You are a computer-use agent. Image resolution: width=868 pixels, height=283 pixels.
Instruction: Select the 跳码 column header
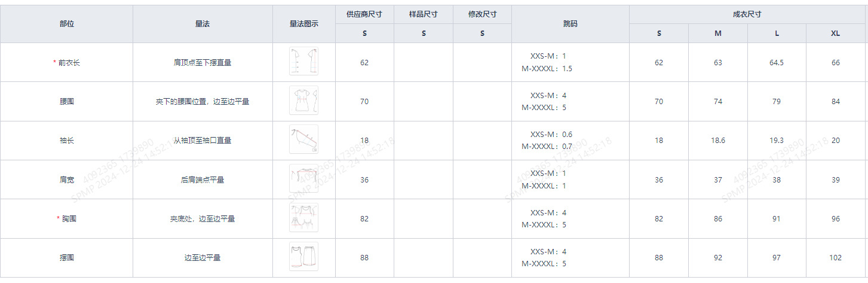click(x=570, y=24)
